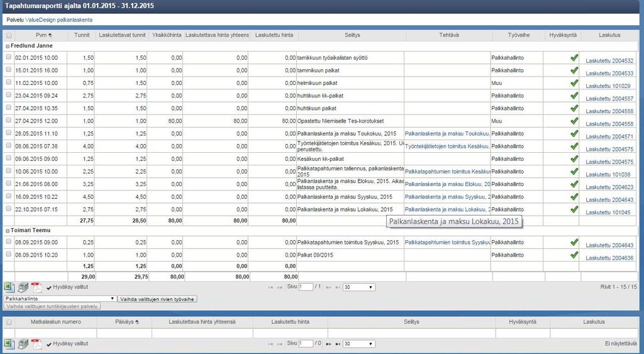
Task: Click approval checkmark for 02.01.2015 10.00 row
Action: click(574, 58)
